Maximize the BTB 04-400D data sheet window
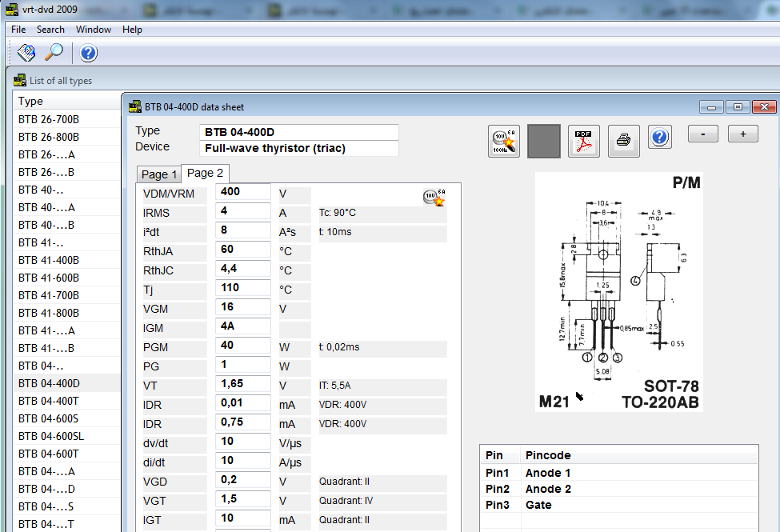Screen dimensions: 780x532 pyautogui.click(x=738, y=107)
